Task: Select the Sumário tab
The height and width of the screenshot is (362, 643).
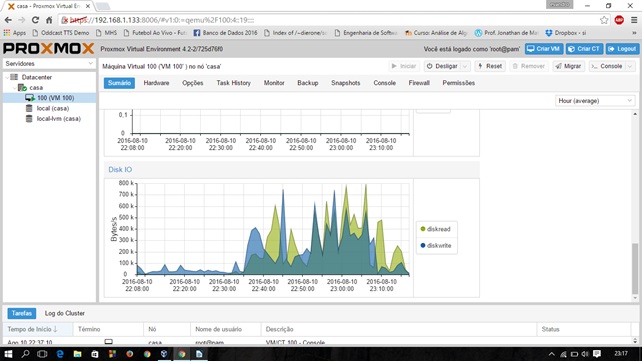Action: pos(119,83)
